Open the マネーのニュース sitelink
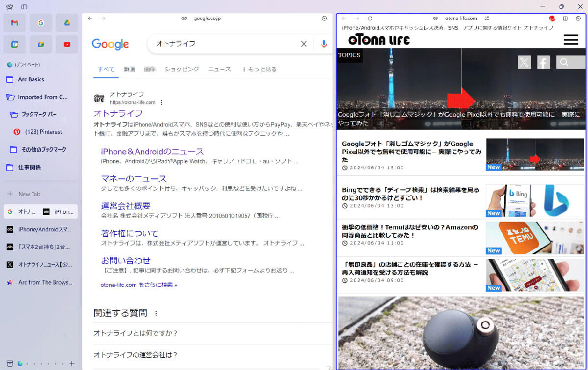This screenshot has width=588, height=370. click(134, 179)
